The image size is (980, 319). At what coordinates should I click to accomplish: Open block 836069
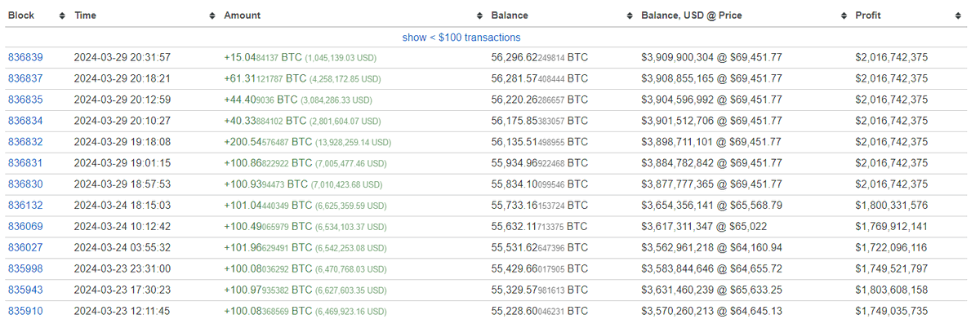click(x=25, y=227)
